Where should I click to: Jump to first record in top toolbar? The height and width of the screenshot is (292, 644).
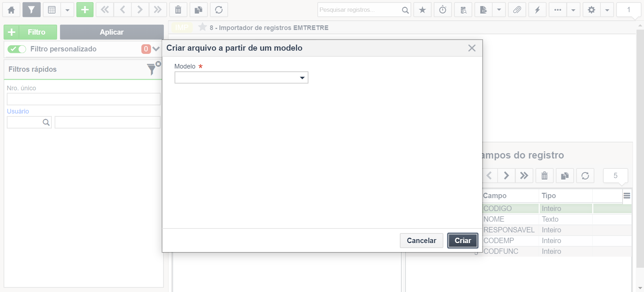point(105,10)
